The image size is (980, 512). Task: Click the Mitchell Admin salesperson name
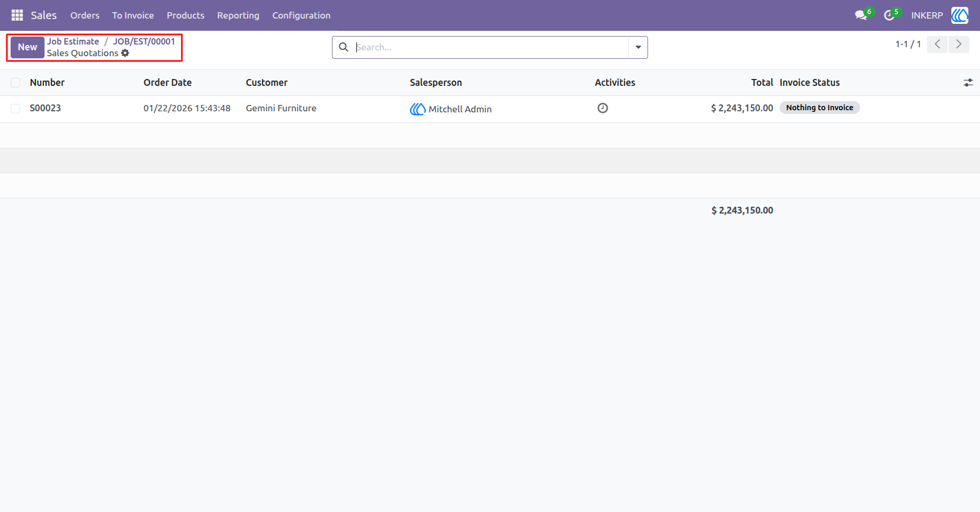point(460,109)
